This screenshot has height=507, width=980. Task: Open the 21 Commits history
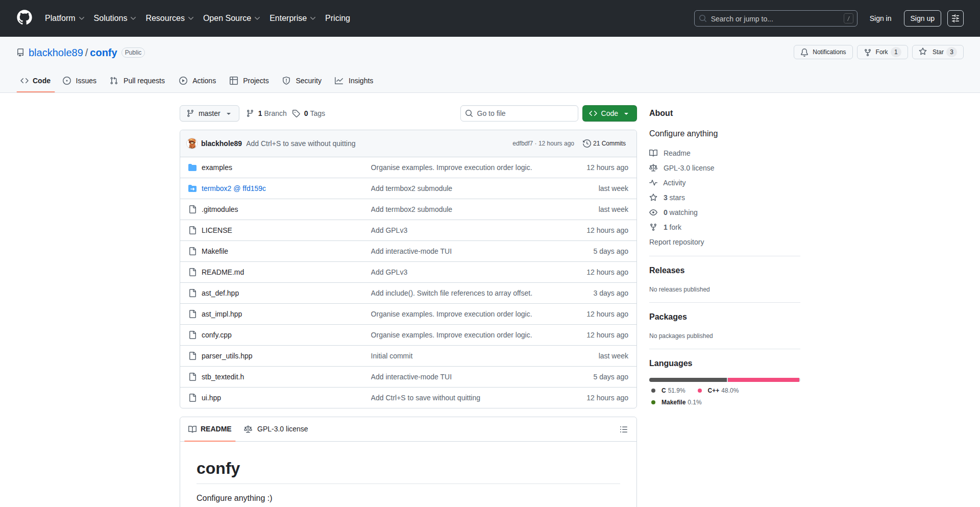[x=604, y=143]
